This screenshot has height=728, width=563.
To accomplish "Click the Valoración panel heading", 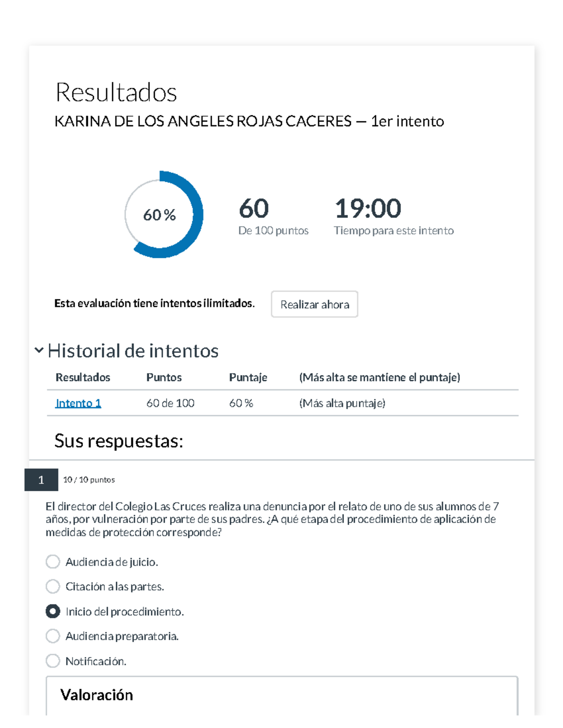I will [x=97, y=695].
